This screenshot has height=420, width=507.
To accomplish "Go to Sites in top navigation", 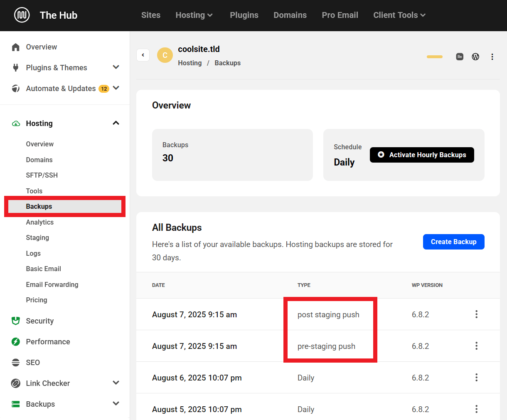I will click(x=151, y=15).
